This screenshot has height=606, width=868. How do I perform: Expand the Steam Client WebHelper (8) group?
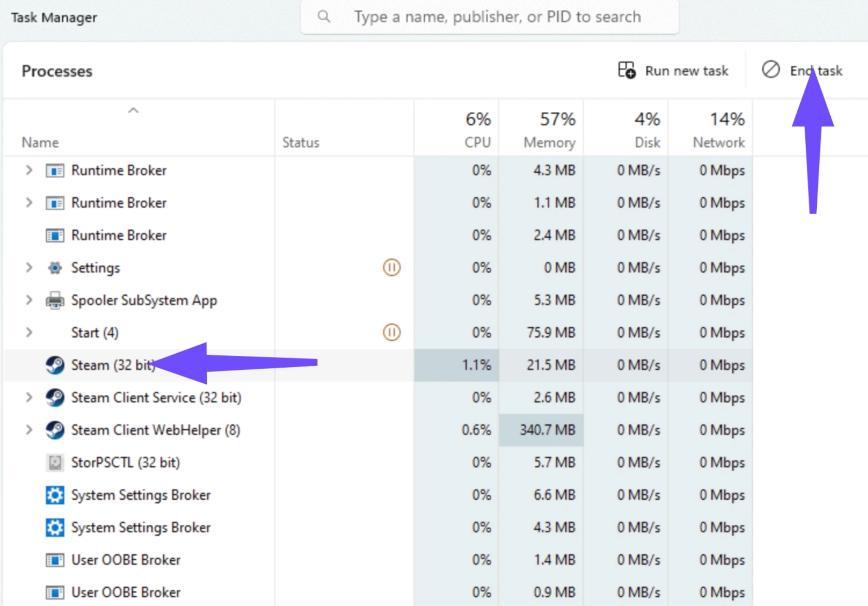tap(29, 430)
